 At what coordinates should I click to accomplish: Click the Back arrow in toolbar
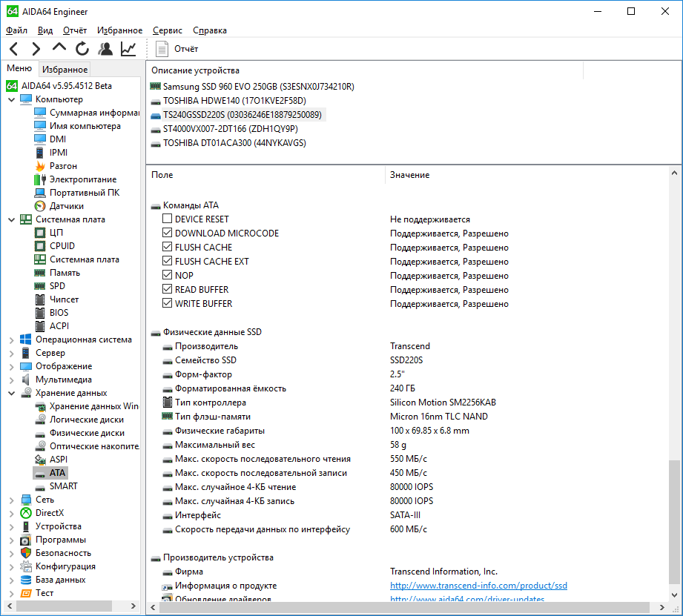(14, 49)
